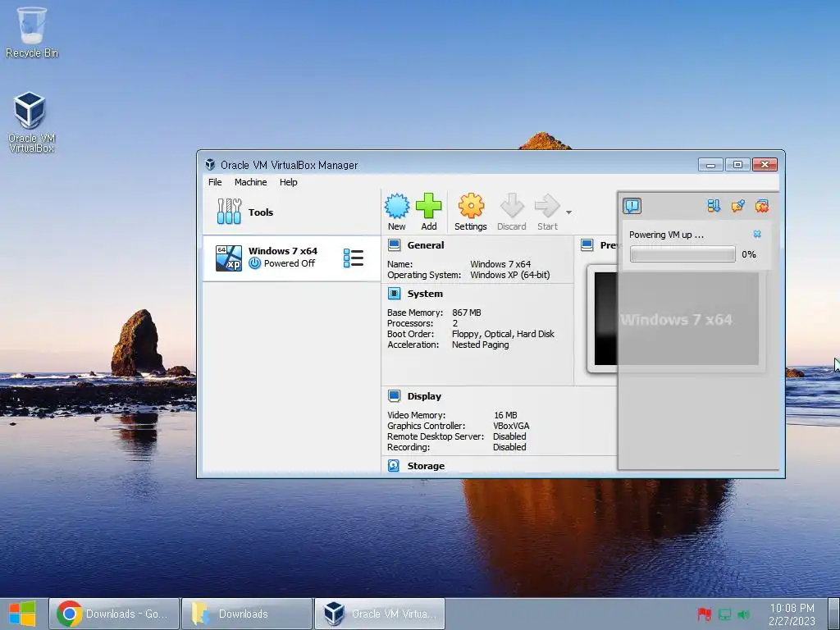Click the Windows 7 x64 preview thumbnail

point(676,318)
